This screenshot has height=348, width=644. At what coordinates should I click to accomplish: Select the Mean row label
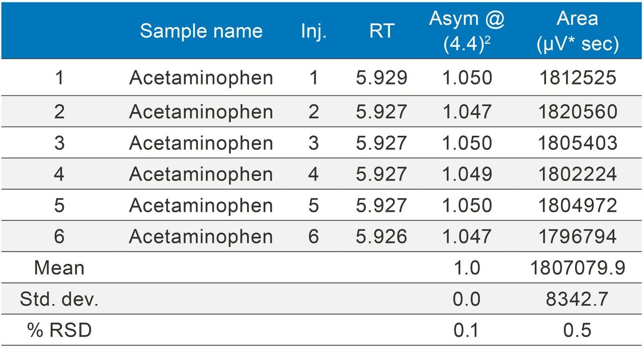tap(59, 268)
